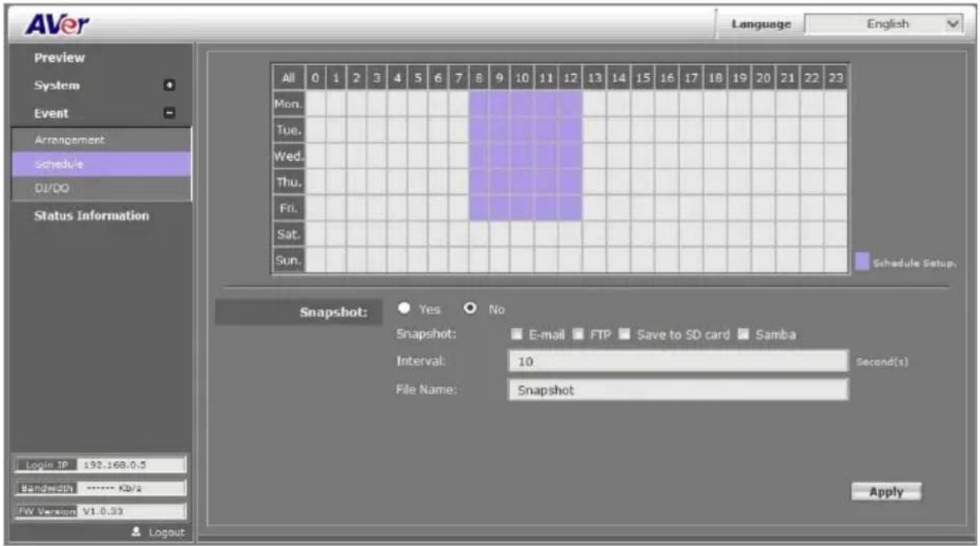Screen dimensions: 980x546
Task: Select the Schedule menu item
Action: (x=101, y=164)
